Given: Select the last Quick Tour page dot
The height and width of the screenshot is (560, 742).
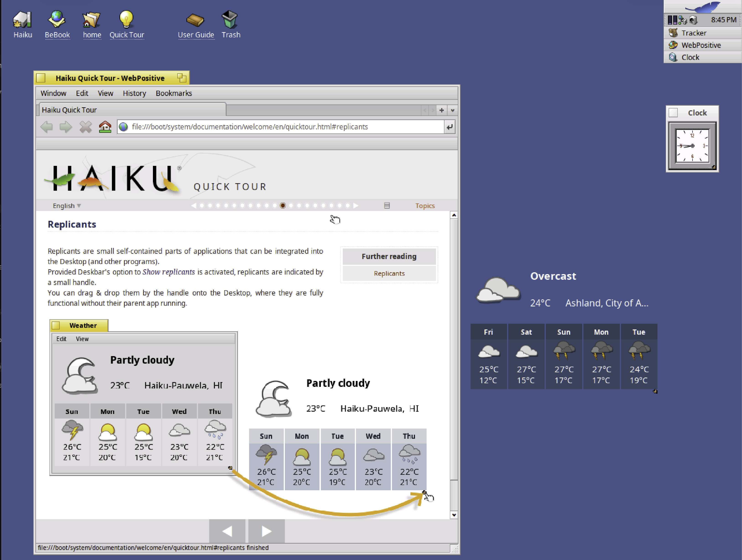Looking at the screenshot, I should [x=348, y=205].
